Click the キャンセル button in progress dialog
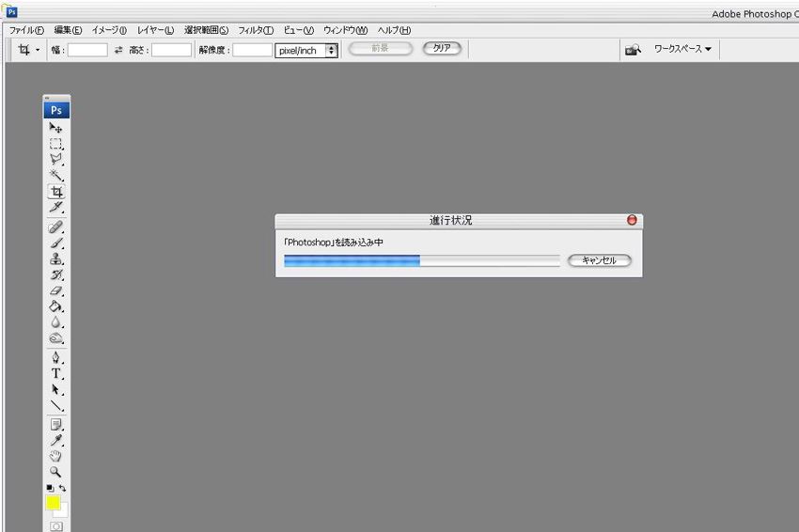The width and height of the screenshot is (799, 532). [x=600, y=260]
